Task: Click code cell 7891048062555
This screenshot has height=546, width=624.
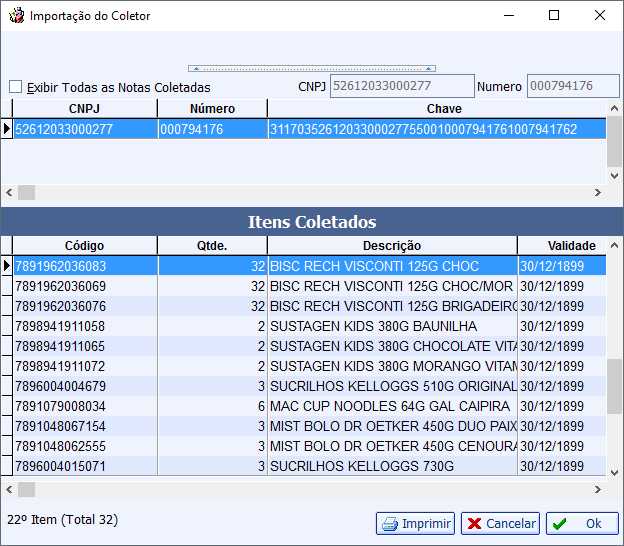Action: [85, 446]
